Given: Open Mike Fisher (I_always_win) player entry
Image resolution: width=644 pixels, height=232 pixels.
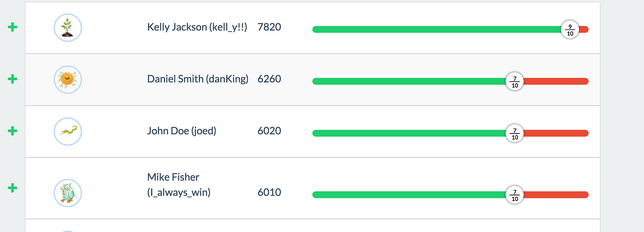Looking at the screenshot, I should [179, 185].
